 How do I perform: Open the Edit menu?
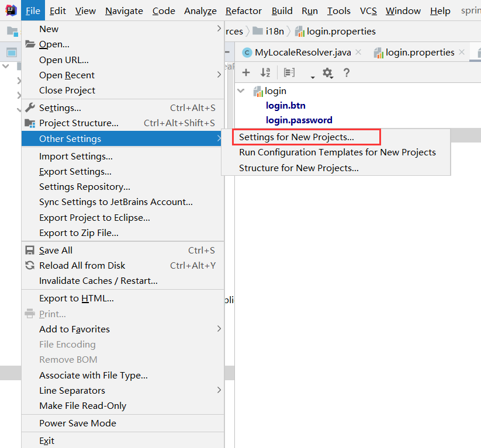pos(58,11)
